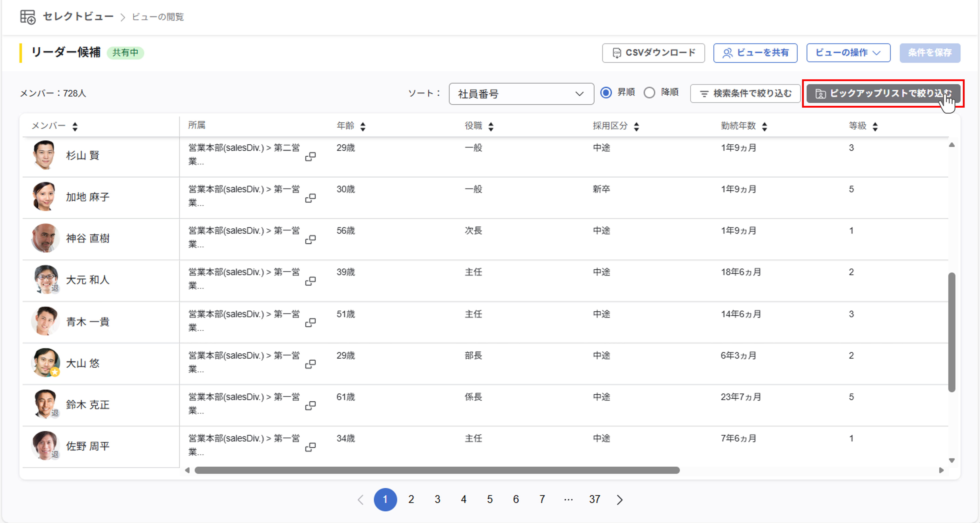Select the 昇順 radio button

[606, 92]
